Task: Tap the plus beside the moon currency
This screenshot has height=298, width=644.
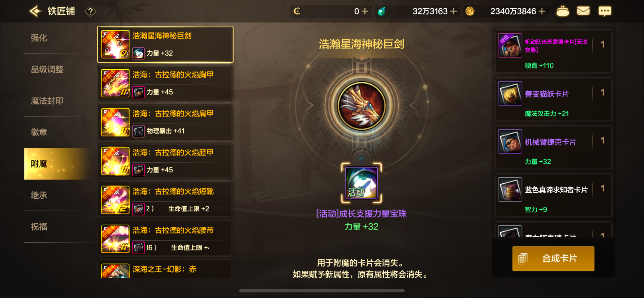Action: 365,11
